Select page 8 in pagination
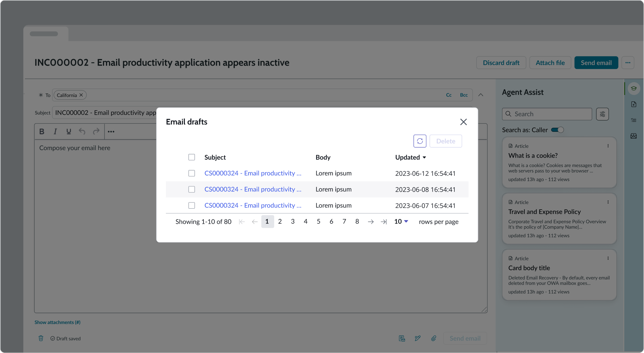The width and height of the screenshot is (644, 353). pos(357,221)
